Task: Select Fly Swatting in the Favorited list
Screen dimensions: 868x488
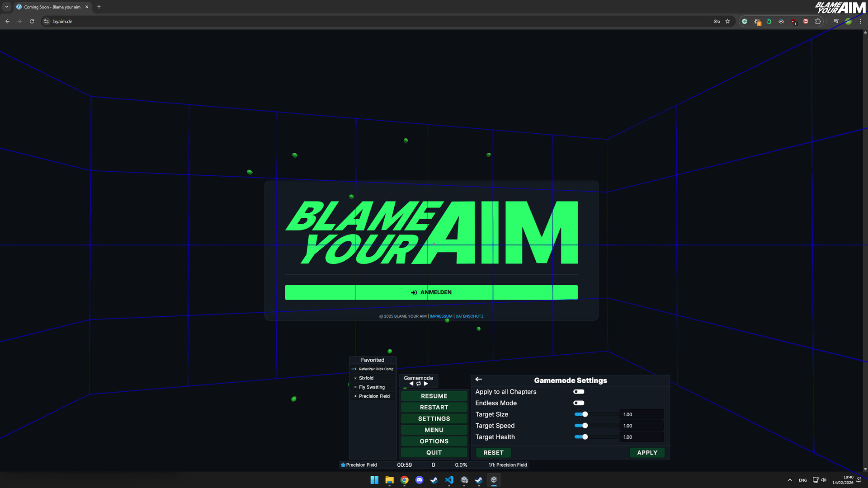Action: (x=372, y=387)
